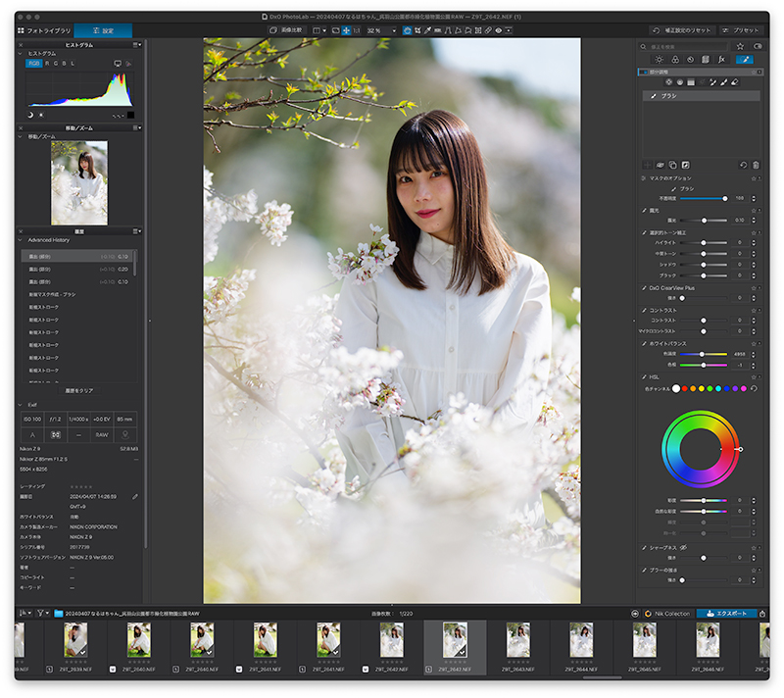Select the graduated filter mask tool
Screen dimensions: 784x698
tap(691, 82)
